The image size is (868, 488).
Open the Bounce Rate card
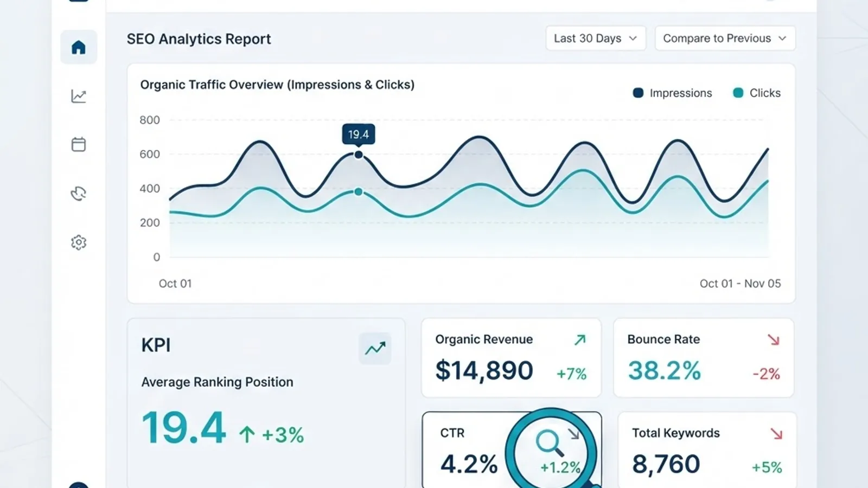pos(704,358)
